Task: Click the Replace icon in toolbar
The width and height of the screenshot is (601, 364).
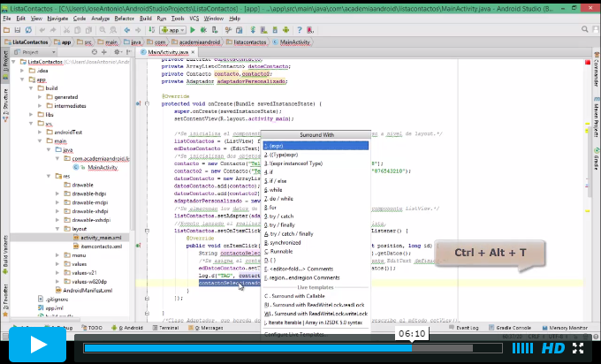Action: pos(113,30)
